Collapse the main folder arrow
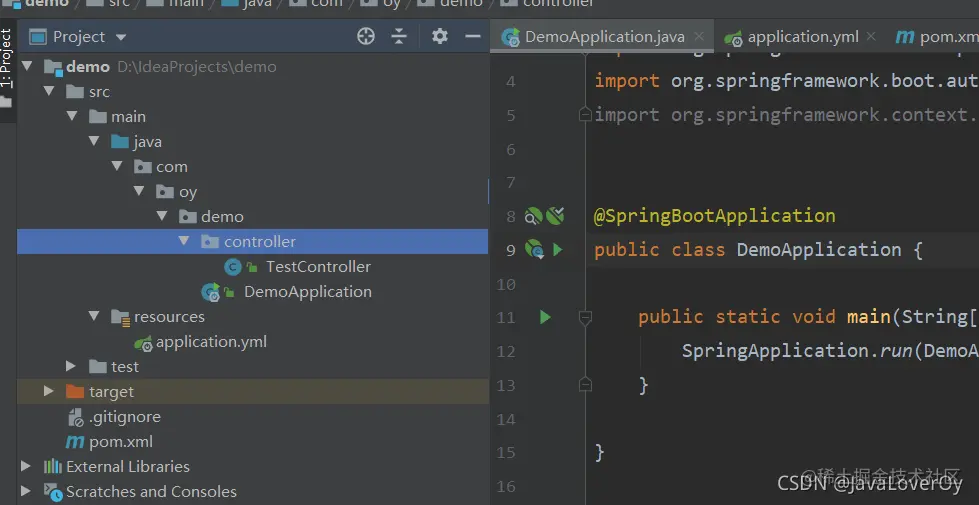Image resolution: width=979 pixels, height=505 pixels. (x=72, y=116)
